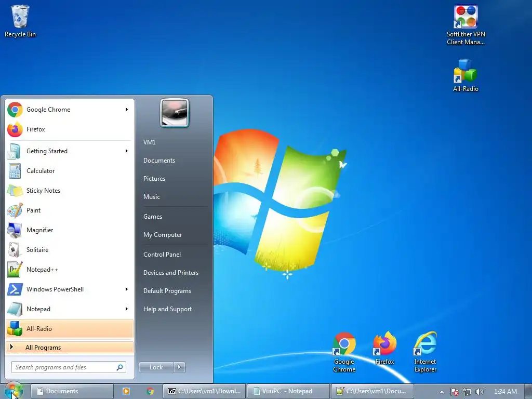
Task: Open Default Programs
Action: click(167, 291)
